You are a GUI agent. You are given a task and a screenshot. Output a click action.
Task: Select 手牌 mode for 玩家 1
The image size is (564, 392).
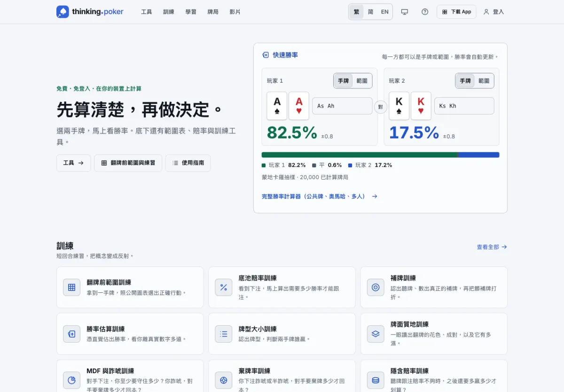[343, 81]
